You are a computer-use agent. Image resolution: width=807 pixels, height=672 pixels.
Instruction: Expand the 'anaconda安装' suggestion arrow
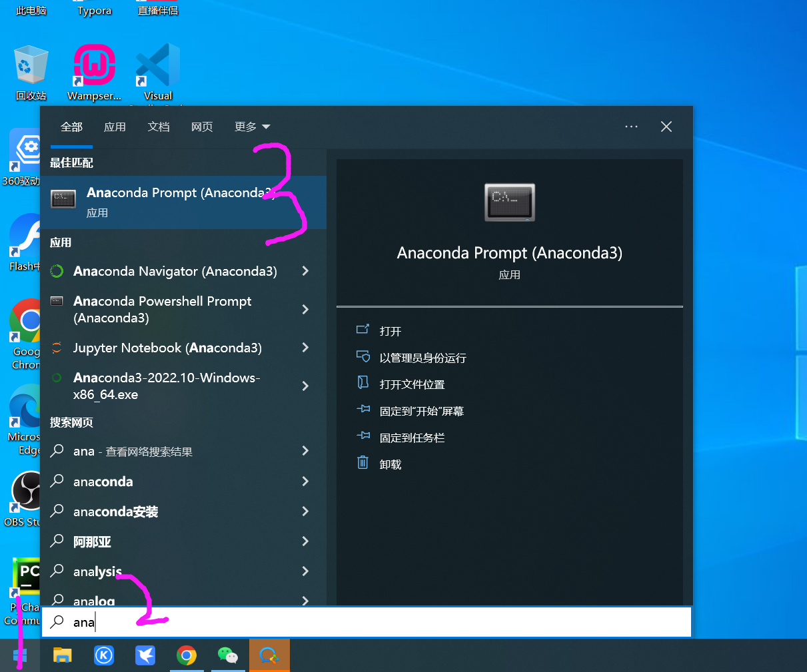tap(305, 511)
